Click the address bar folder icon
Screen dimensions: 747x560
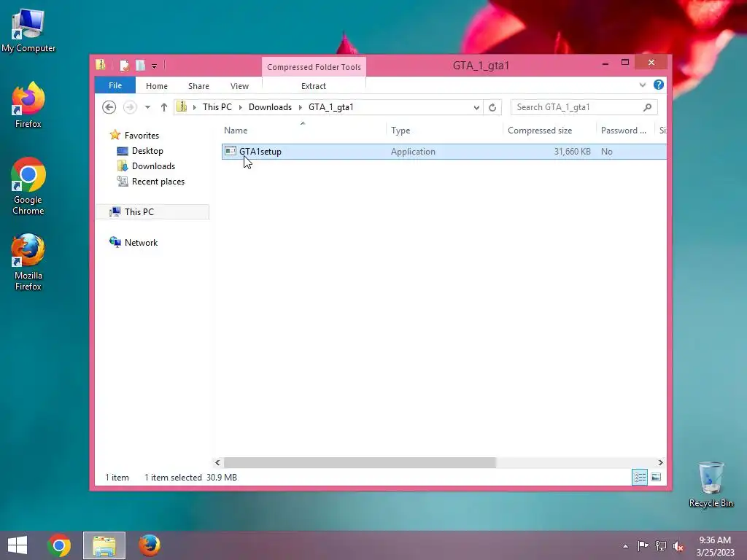tap(182, 106)
